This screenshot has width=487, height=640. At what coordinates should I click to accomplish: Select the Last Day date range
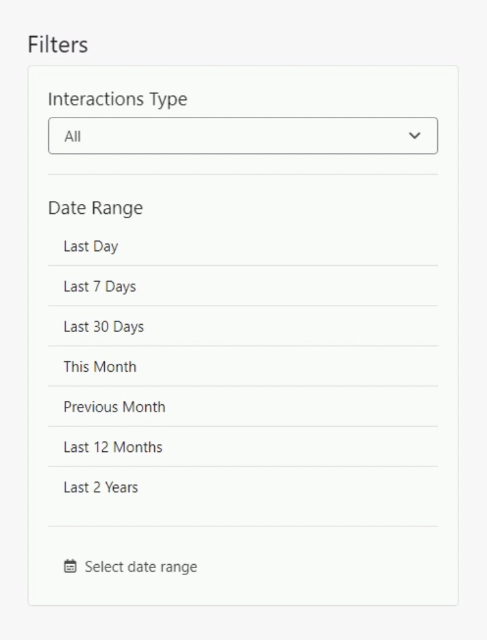click(243, 246)
